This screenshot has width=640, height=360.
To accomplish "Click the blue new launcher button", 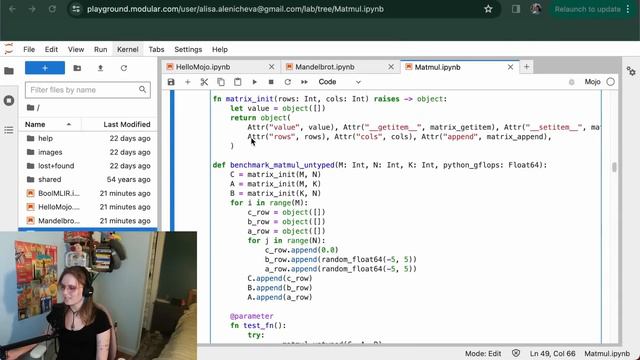I will 45,68.
